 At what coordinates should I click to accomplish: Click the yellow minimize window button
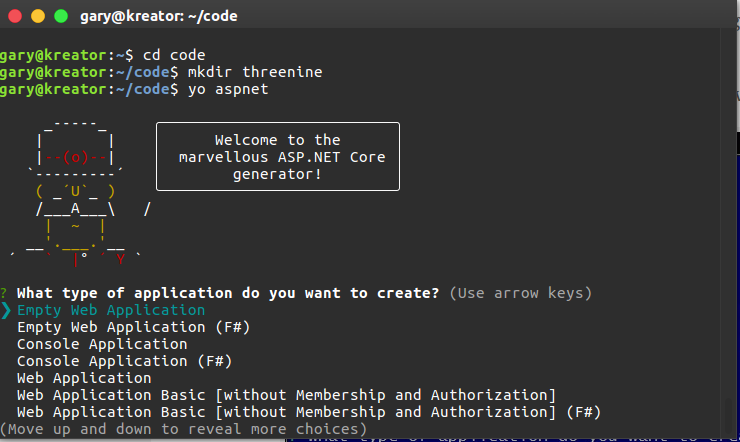click(38, 16)
